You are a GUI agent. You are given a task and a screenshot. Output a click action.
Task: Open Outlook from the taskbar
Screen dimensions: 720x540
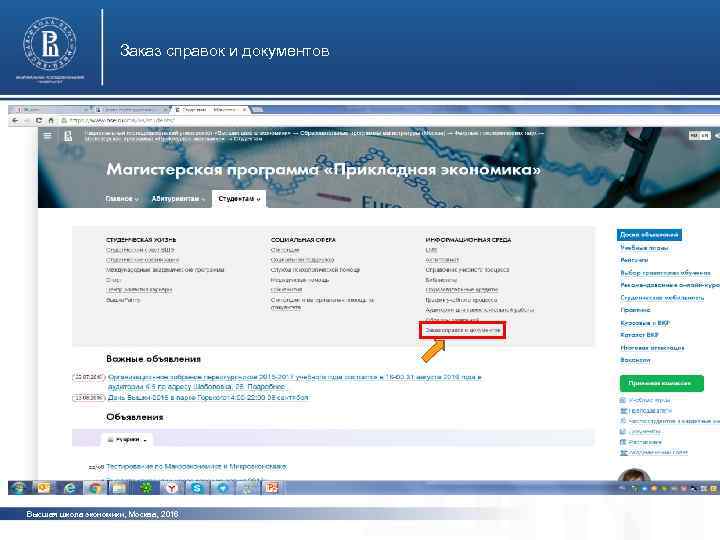click(44, 488)
